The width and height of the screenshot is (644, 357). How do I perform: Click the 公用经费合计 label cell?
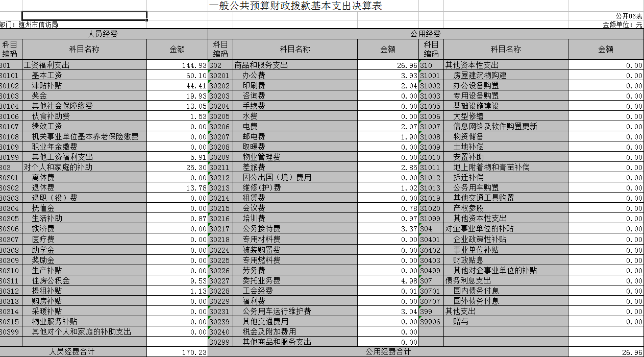[x=388, y=352]
